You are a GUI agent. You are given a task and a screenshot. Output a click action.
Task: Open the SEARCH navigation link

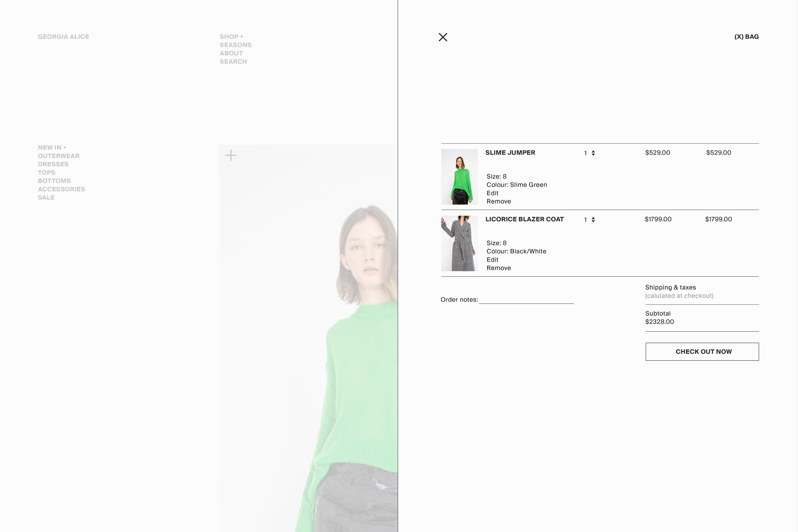(233, 61)
